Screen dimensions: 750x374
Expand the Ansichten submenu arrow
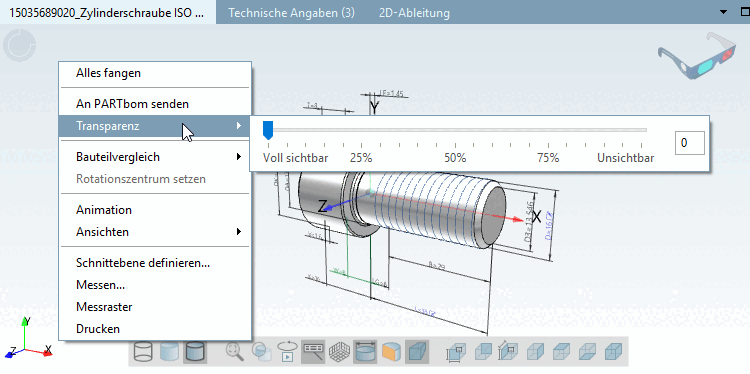click(239, 232)
